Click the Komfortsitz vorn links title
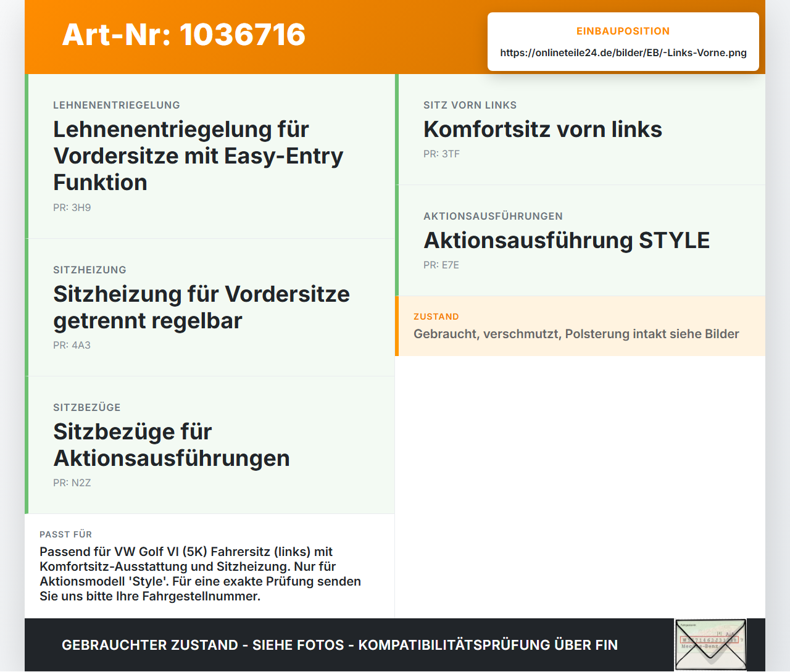The height and width of the screenshot is (672, 790). (x=543, y=129)
